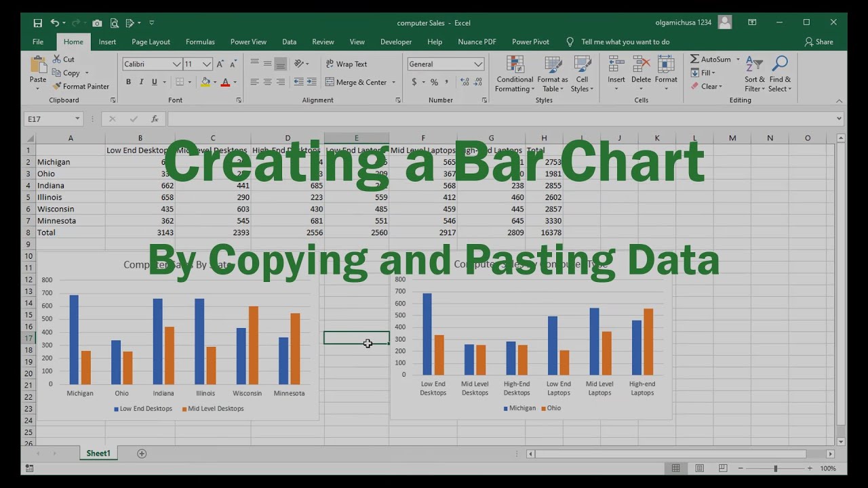Screen dimensions: 868x488
Task: Toggle Underline formatting
Action: 155,82
